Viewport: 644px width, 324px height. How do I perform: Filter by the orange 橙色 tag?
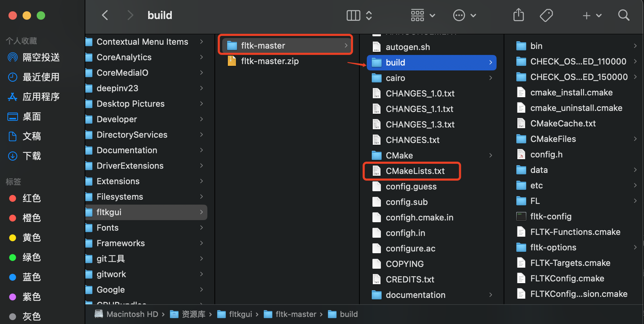point(25,218)
